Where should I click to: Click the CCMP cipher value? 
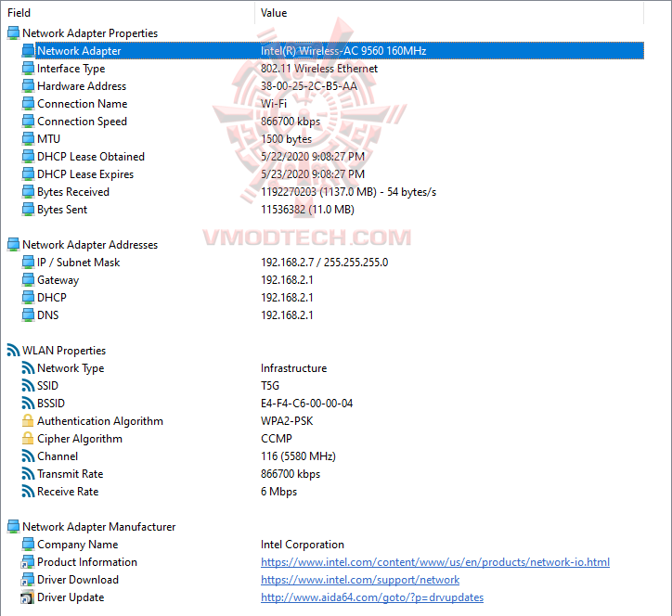277,438
